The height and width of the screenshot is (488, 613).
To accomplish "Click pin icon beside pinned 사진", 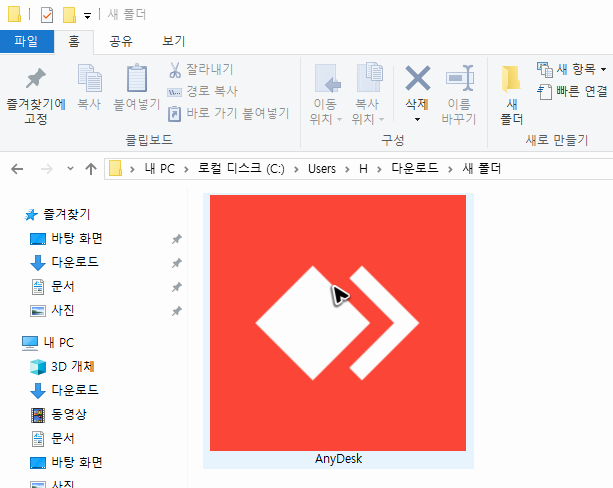I will coord(177,312).
